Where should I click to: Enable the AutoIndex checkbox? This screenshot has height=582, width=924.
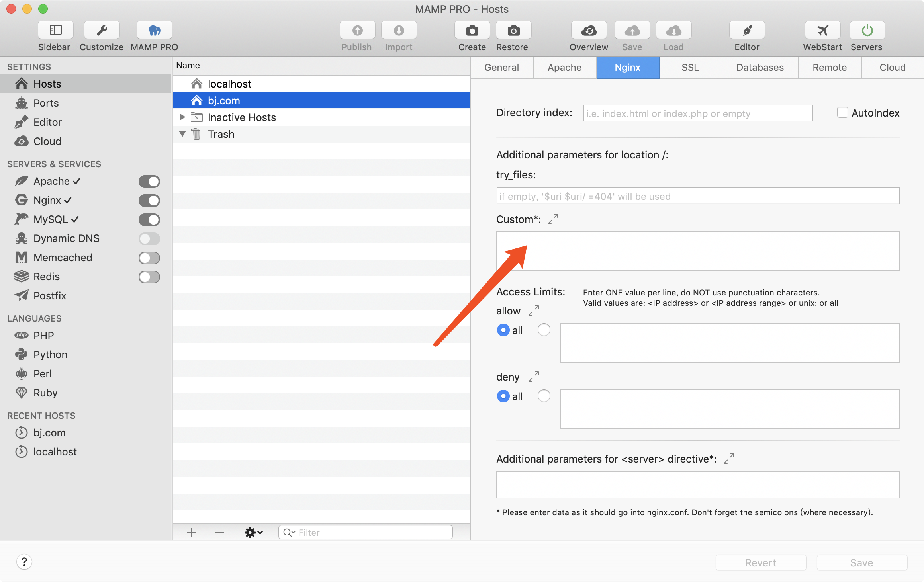[842, 113]
